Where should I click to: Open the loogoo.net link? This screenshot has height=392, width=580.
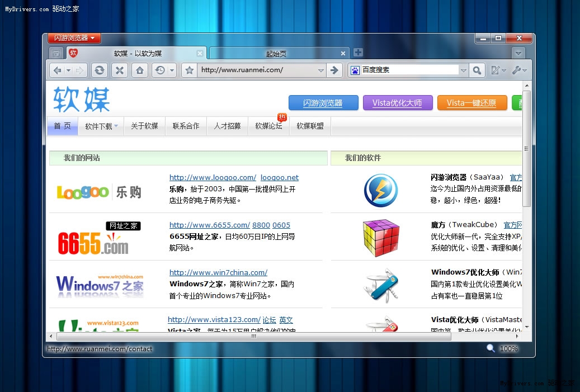point(280,177)
